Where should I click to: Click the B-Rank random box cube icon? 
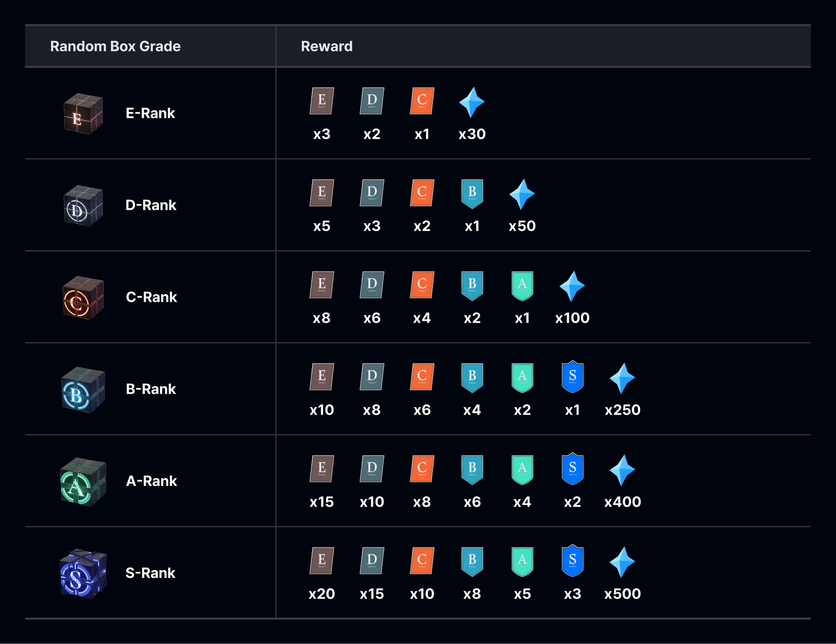tap(83, 390)
